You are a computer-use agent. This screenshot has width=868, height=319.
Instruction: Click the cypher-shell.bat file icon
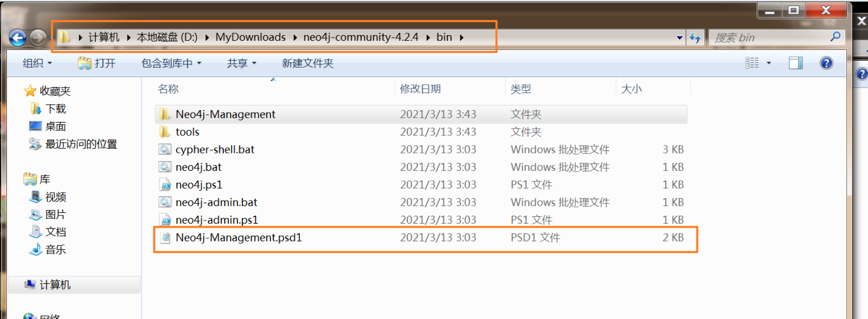165,149
